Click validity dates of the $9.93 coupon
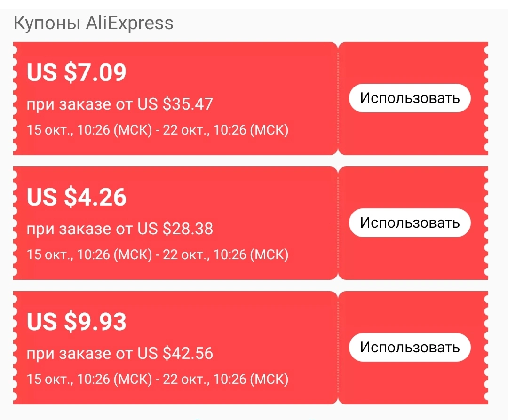508x420 pixels. point(158,379)
